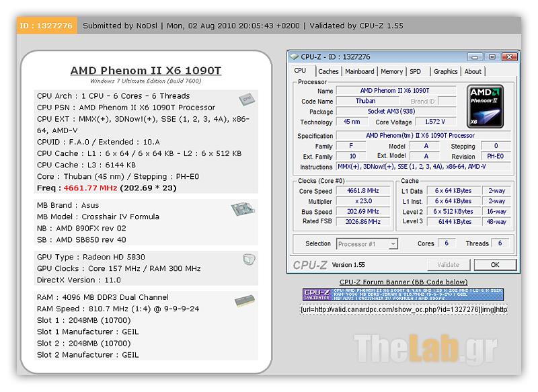538x392 pixels.
Task: Click the motherboard icon beside MB Brand
Action: pyautogui.click(x=243, y=208)
